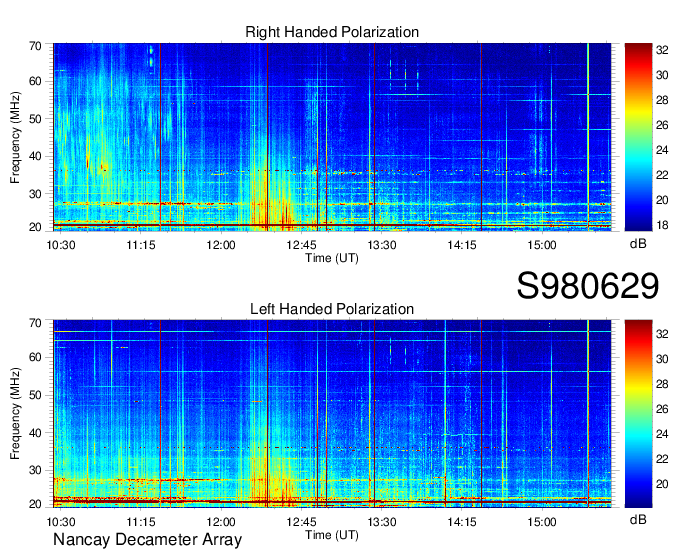Click the left-handed polarization spectrogram plot
The image size is (680, 552).
(332, 414)
